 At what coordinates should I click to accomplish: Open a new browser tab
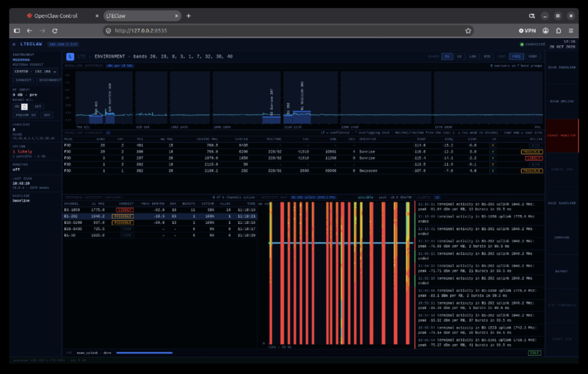[x=188, y=15]
